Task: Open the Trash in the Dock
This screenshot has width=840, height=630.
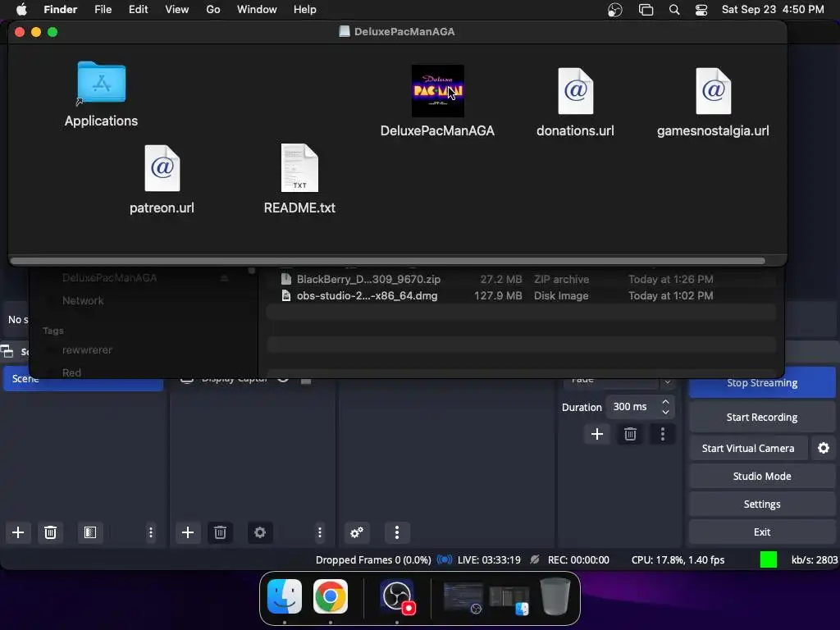Action: click(555, 596)
